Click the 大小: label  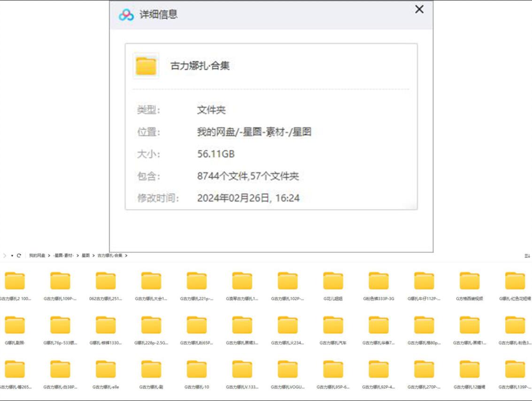point(148,154)
